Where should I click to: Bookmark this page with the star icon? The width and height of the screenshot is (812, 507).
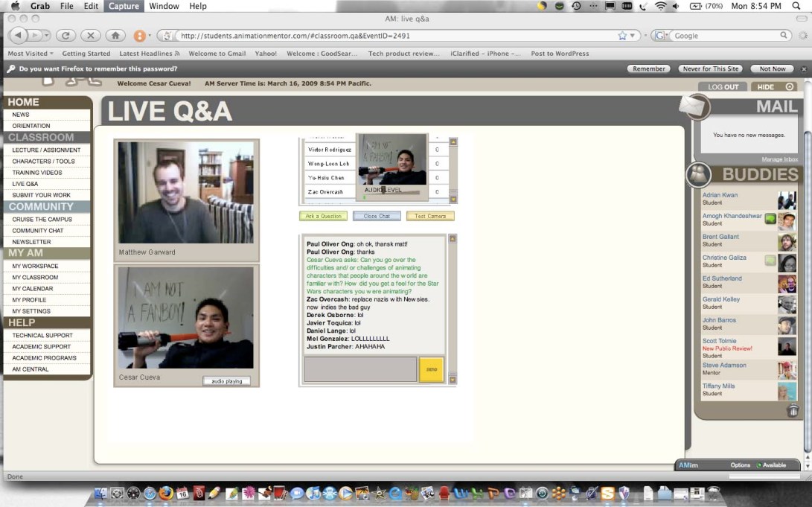click(622, 35)
